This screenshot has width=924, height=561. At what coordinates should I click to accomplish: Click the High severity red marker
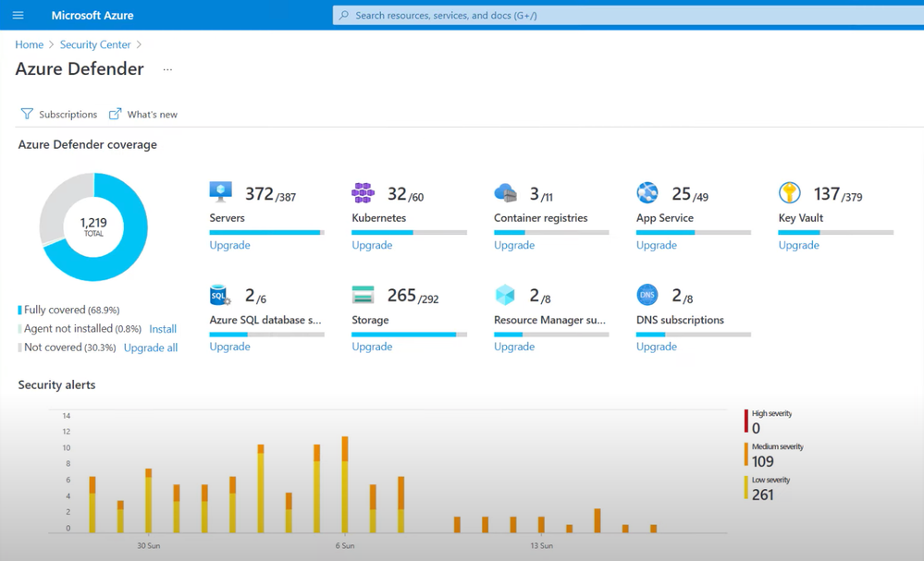(746, 421)
